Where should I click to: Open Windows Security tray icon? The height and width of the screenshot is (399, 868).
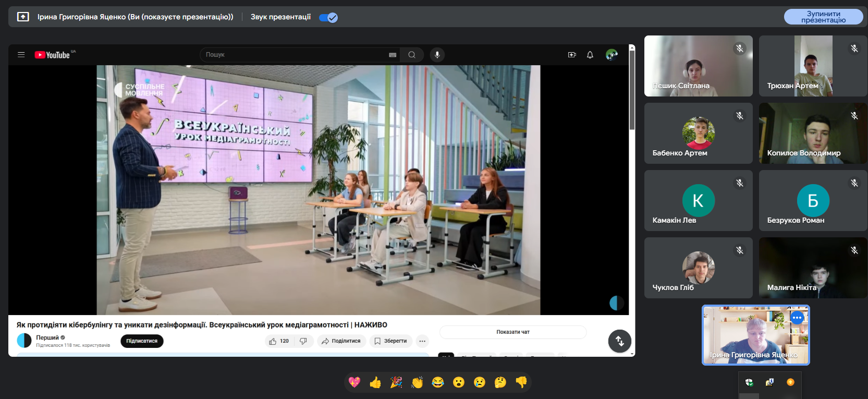pos(749,382)
